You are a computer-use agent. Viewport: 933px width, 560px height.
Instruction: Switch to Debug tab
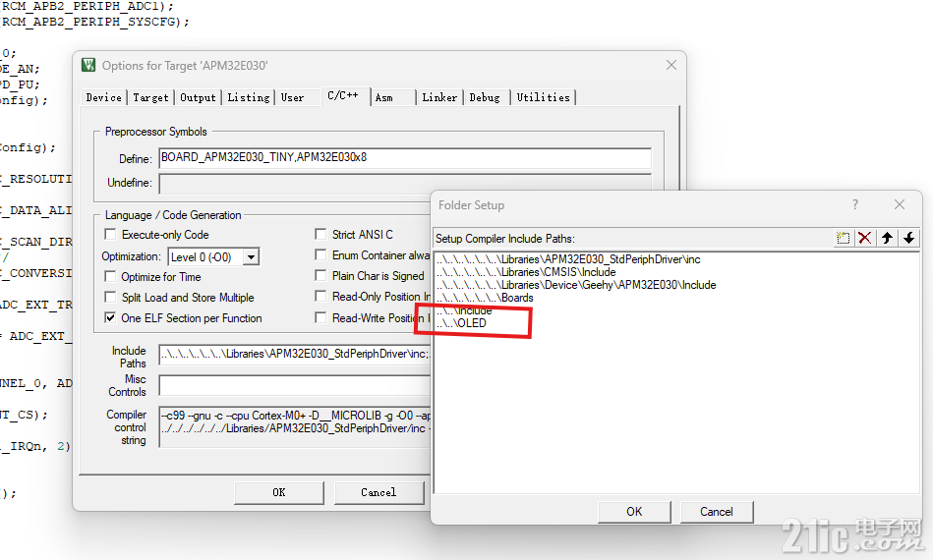(485, 97)
